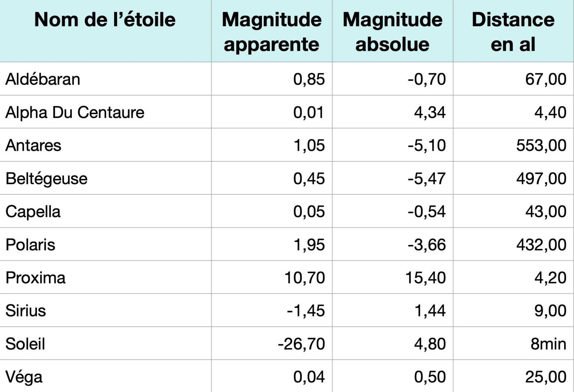Image resolution: width=574 pixels, height=392 pixels.
Task: Select the Beltégeuse name cell
Action: [x=46, y=178]
